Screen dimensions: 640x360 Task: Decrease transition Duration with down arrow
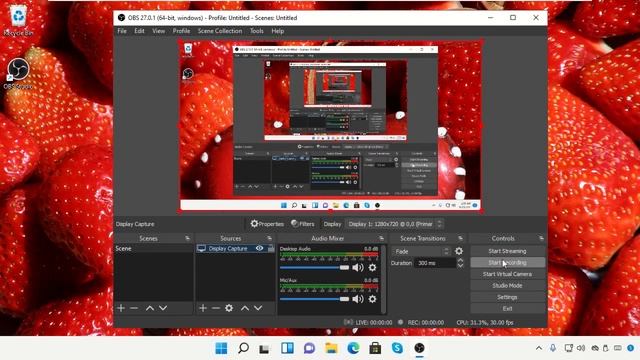click(x=460, y=266)
